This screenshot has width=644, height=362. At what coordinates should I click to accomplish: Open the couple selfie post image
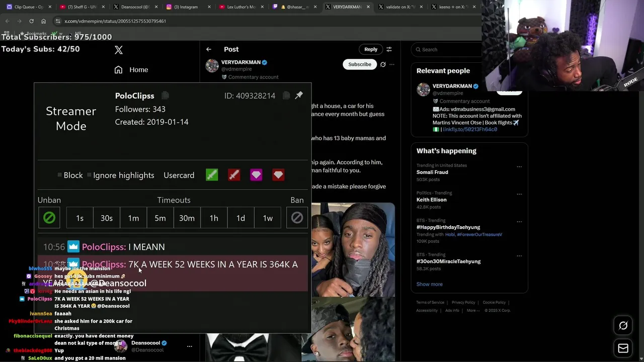pos(353,249)
